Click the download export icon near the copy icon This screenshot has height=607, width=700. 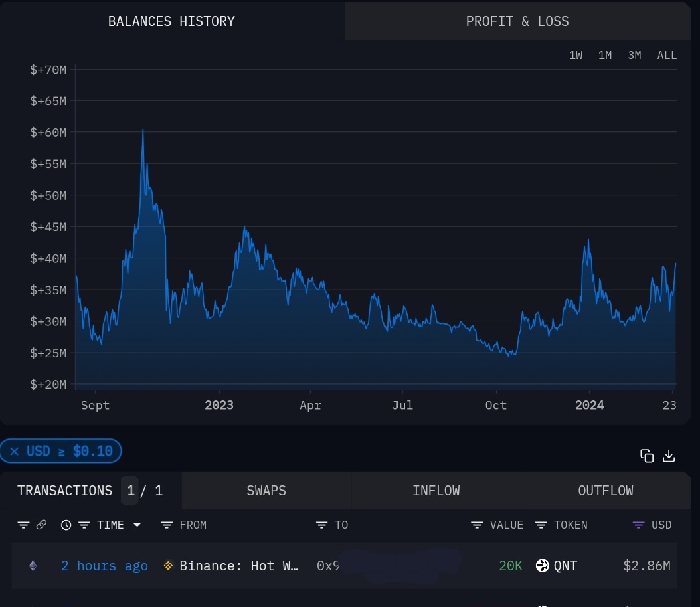[x=669, y=456]
